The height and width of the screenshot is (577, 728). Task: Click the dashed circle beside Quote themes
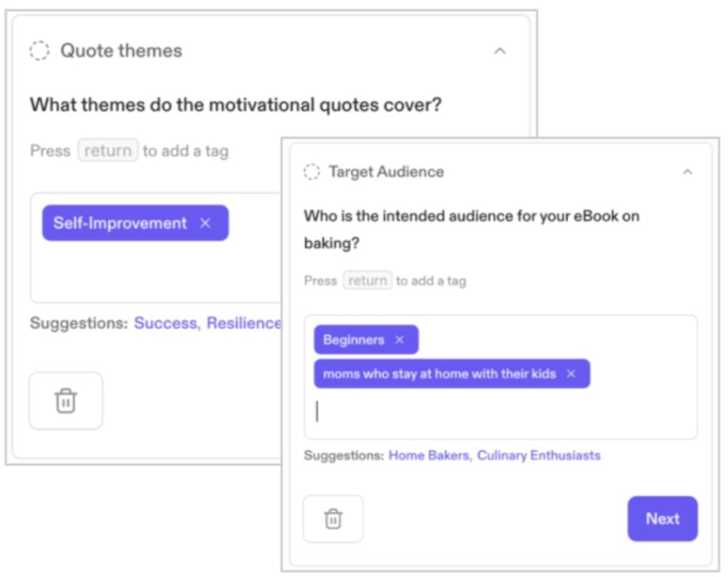[x=40, y=50]
